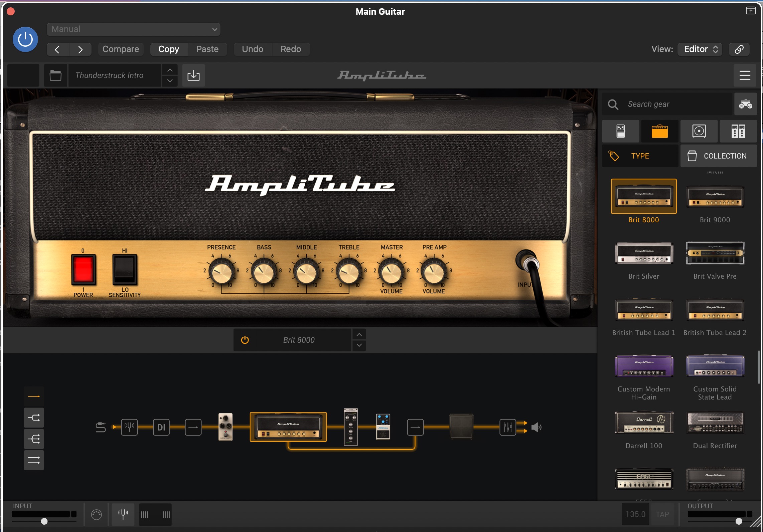Click the Redo button

coord(291,49)
